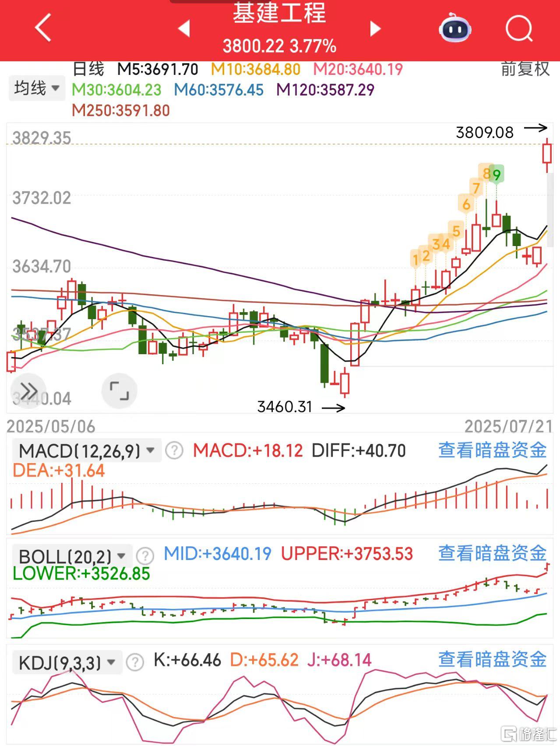Open the robot assistant icon
Image resolution: width=560 pixels, height=746 pixels.
[455, 27]
